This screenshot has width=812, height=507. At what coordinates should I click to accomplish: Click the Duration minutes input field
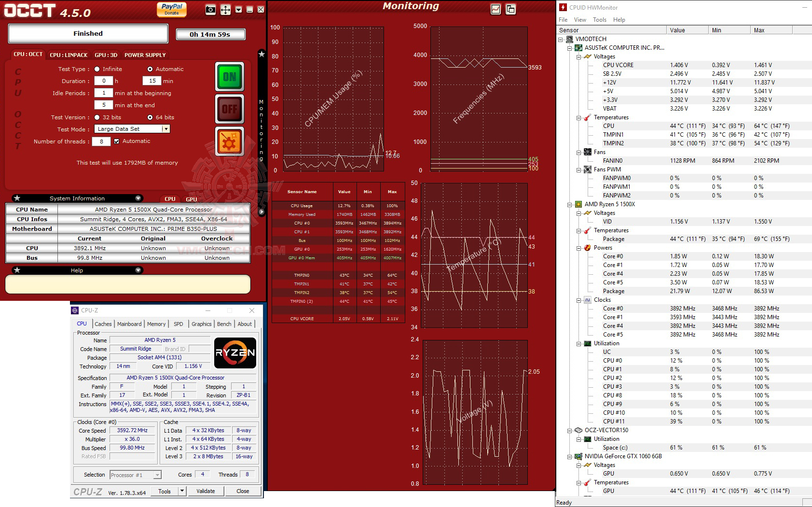152,81
